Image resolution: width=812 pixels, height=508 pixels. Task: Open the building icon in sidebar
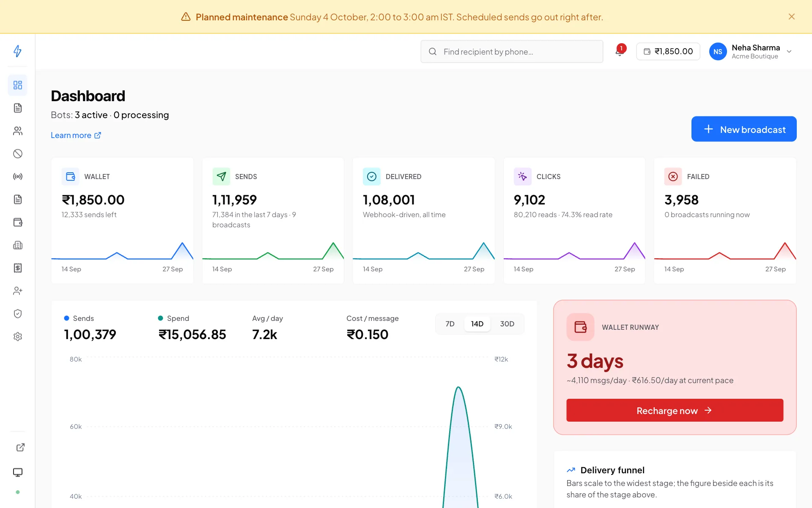[x=18, y=245]
